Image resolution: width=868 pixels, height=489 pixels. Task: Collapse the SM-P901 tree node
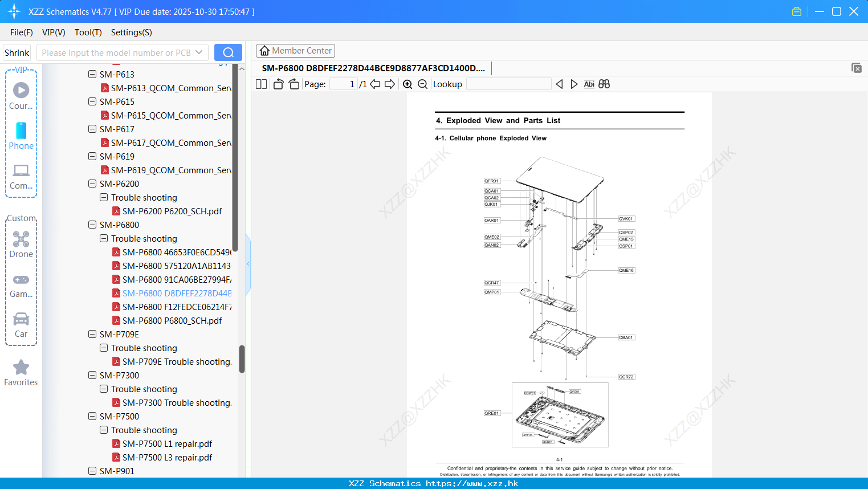click(x=92, y=471)
